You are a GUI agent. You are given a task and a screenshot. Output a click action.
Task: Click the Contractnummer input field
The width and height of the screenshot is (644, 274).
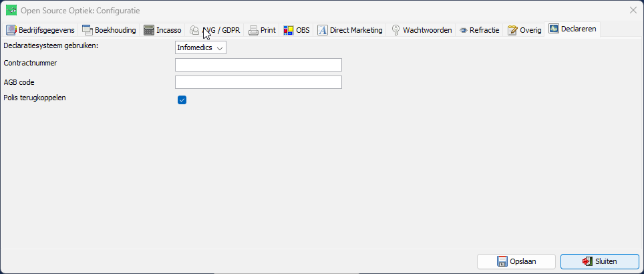click(x=258, y=65)
